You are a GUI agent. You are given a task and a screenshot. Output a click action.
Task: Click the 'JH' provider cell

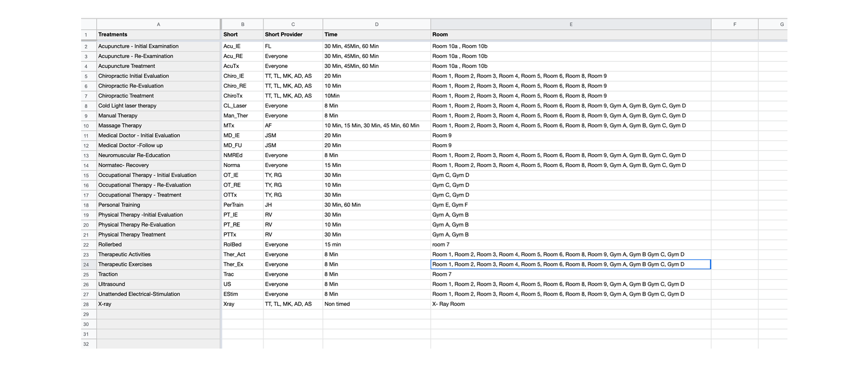(293, 205)
